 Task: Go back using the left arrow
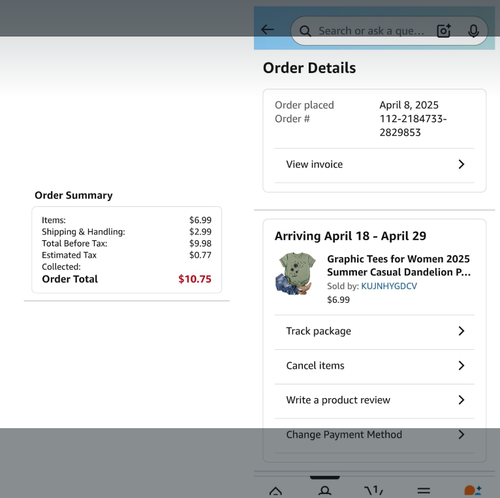[x=267, y=30]
